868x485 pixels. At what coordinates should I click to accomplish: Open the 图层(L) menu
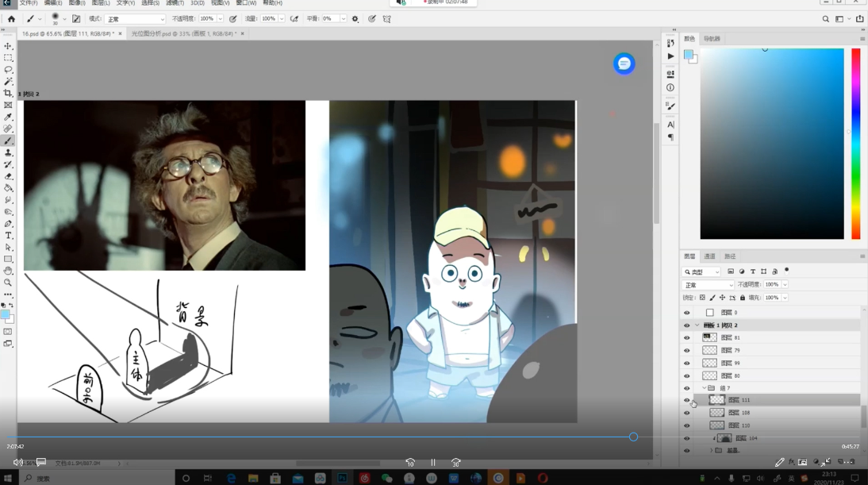(x=101, y=2)
